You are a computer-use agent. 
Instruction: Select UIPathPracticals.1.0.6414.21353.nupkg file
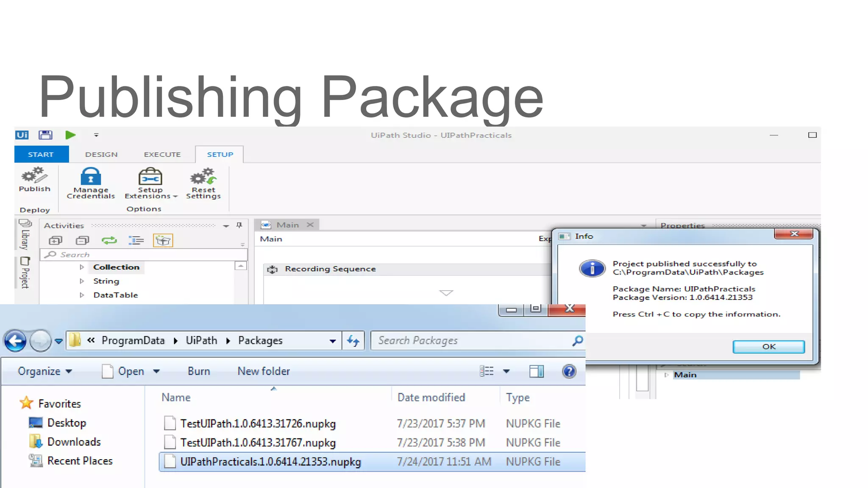tap(373, 462)
